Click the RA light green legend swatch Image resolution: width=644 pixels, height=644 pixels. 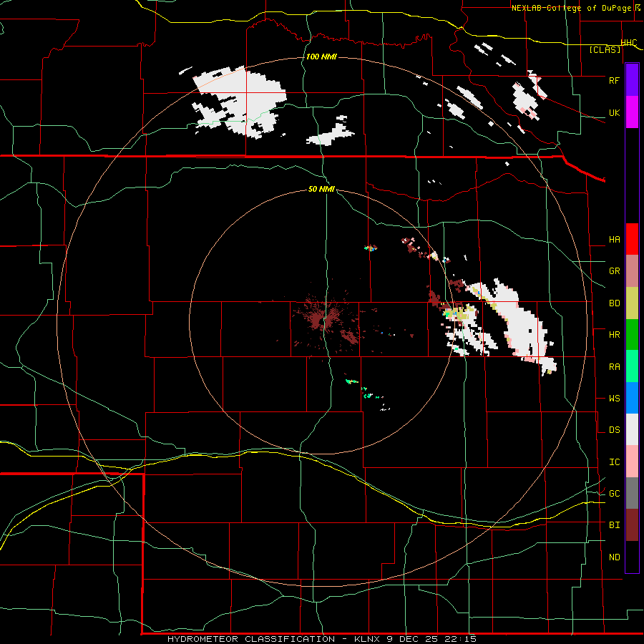(x=632, y=366)
